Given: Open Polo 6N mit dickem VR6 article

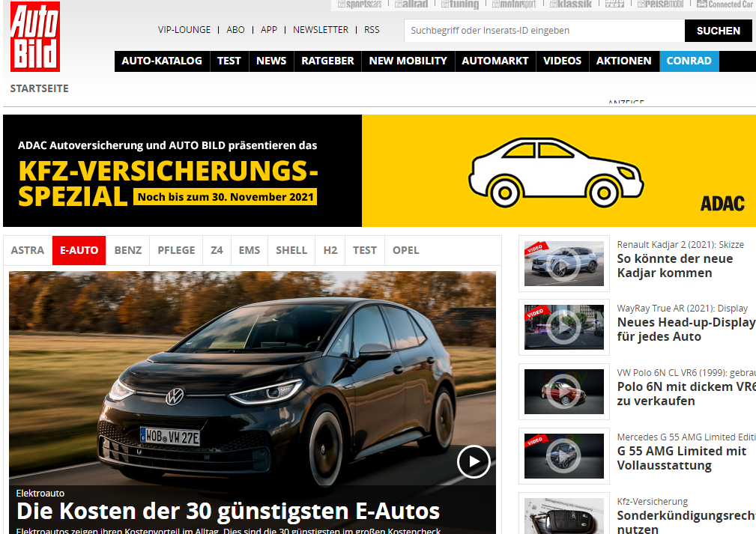Looking at the screenshot, I should click(686, 394).
